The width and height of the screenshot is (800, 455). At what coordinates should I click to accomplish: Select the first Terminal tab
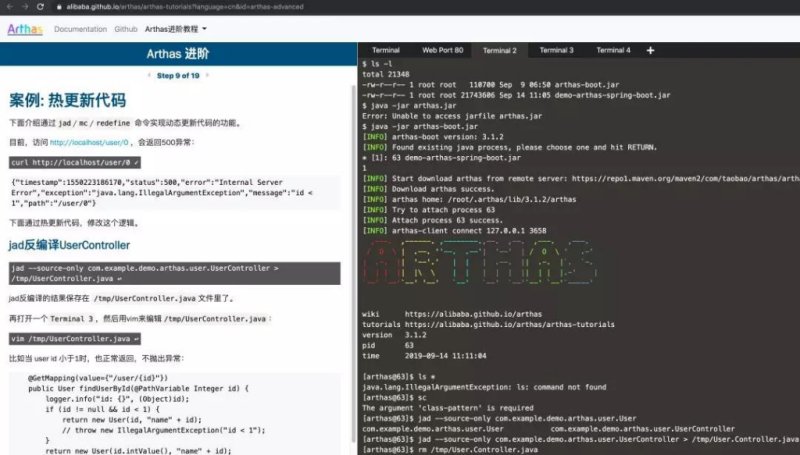(386, 50)
